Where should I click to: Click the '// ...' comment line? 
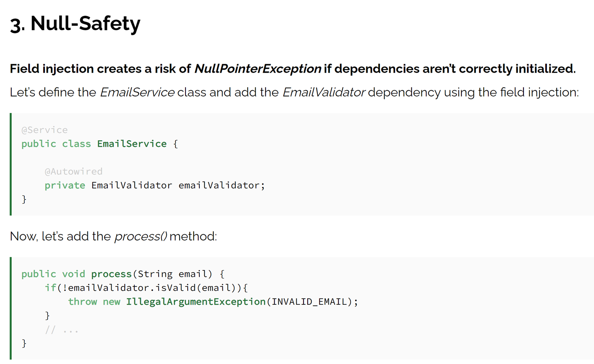coord(62,330)
